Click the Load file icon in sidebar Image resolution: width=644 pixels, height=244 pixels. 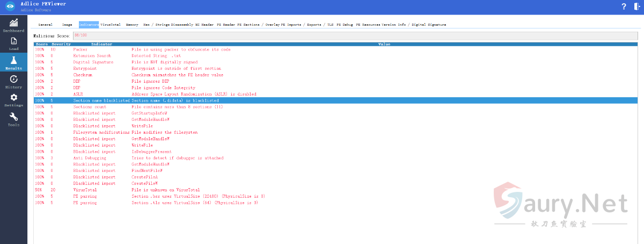pos(13,43)
